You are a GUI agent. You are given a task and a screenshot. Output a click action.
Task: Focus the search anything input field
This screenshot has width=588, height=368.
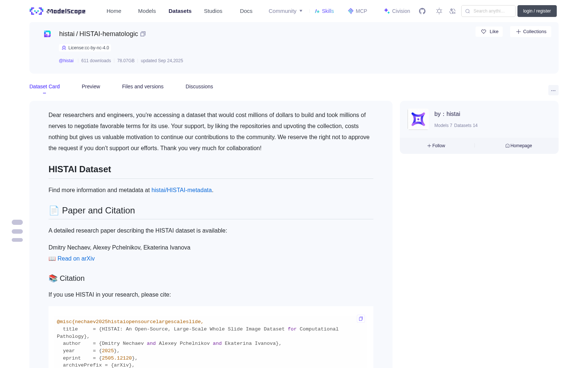[x=488, y=11]
